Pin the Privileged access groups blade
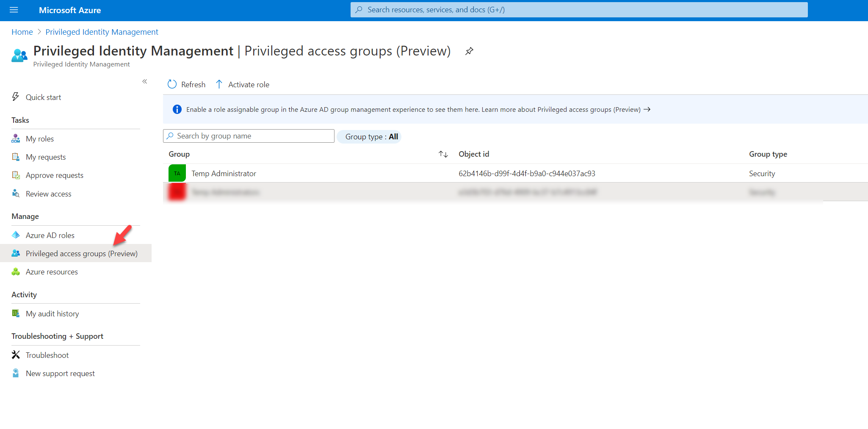Viewport: 868px width, 429px height. (x=469, y=51)
